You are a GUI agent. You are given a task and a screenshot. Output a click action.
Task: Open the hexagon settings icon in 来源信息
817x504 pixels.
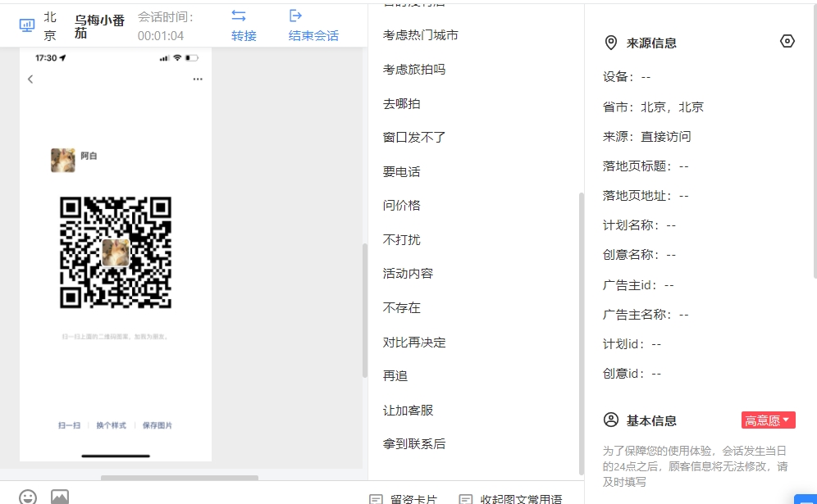click(787, 41)
